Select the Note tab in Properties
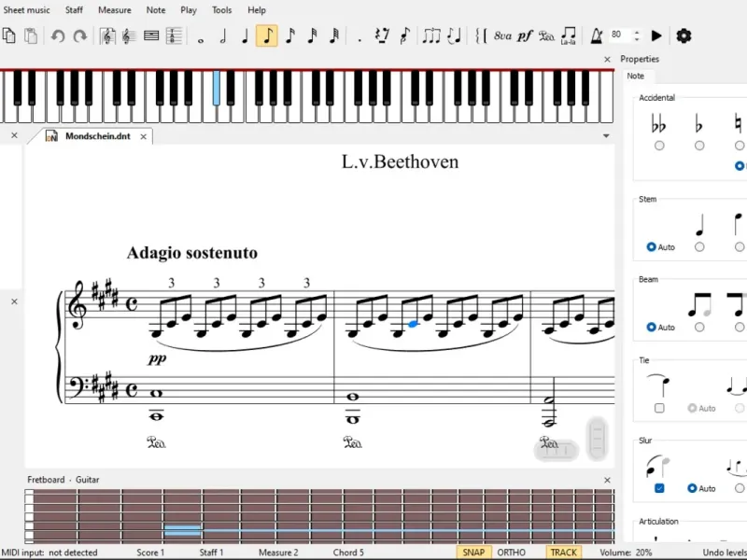 [635, 77]
